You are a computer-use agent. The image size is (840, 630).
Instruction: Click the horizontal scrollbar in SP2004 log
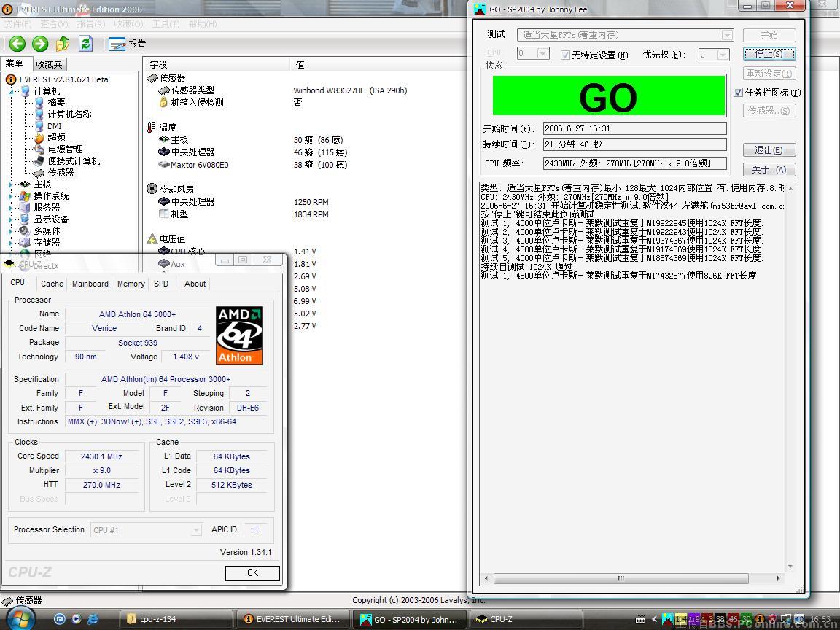point(621,578)
